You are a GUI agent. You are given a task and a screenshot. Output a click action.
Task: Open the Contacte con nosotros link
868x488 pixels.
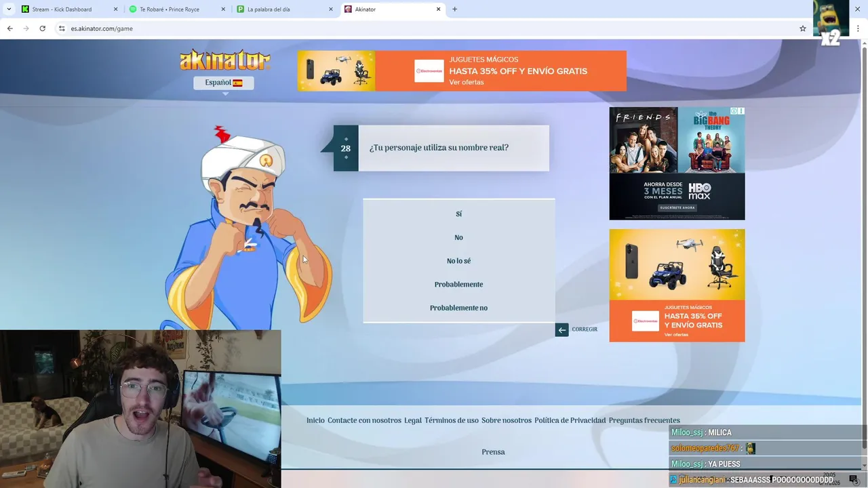point(364,420)
